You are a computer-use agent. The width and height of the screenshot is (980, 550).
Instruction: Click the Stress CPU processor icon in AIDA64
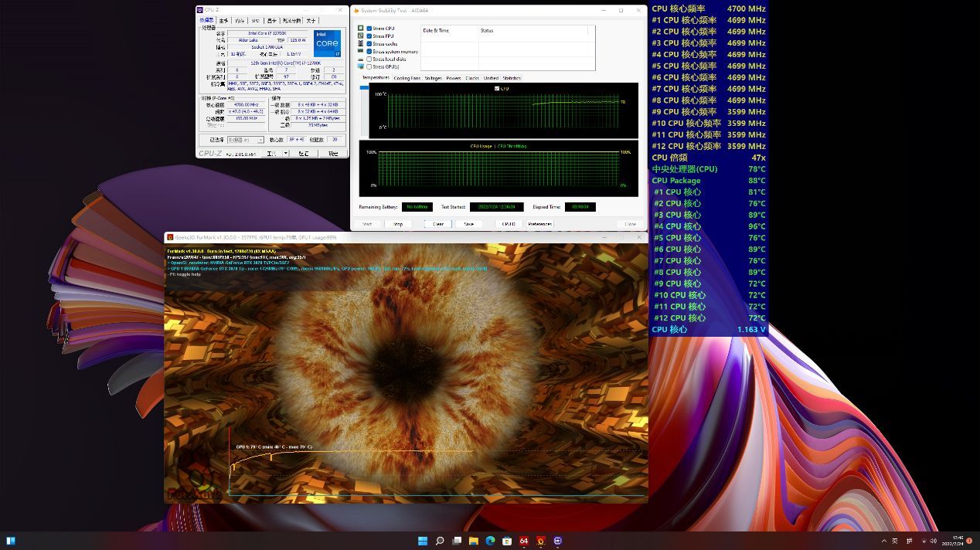tap(360, 28)
